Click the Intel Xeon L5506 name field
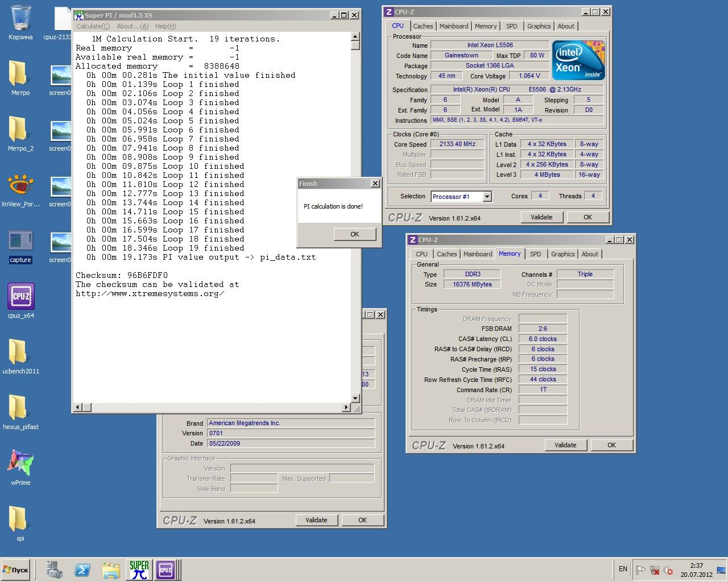The image size is (728, 582). (490, 45)
